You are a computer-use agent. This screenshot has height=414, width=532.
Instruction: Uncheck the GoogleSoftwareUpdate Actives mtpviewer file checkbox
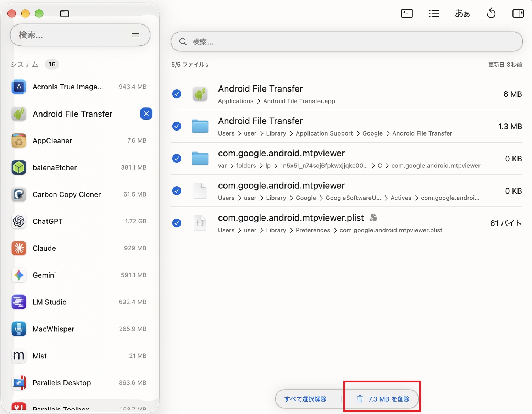(x=177, y=191)
